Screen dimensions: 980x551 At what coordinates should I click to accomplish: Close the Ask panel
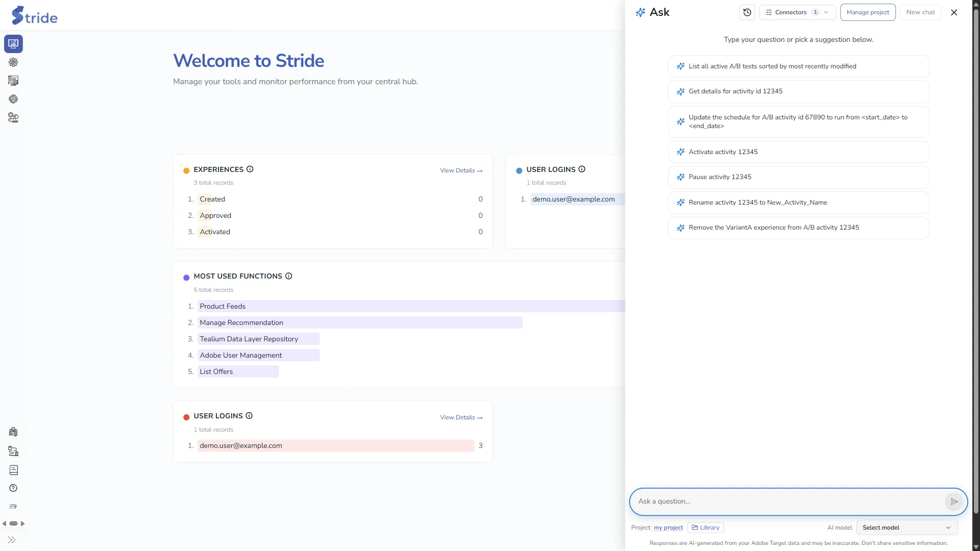[954, 12]
